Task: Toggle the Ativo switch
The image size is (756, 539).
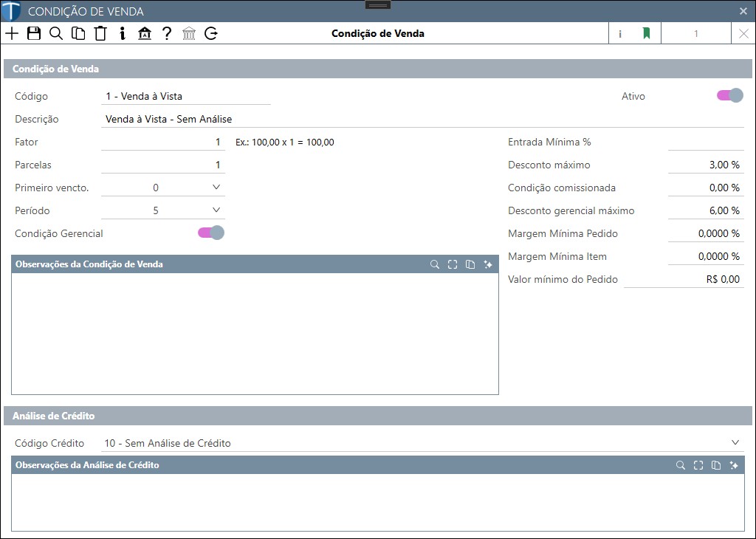Action: [730, 95]
